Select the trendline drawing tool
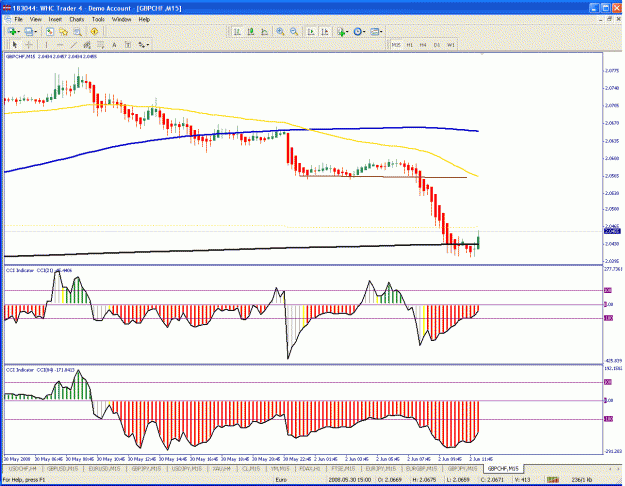 73,45
